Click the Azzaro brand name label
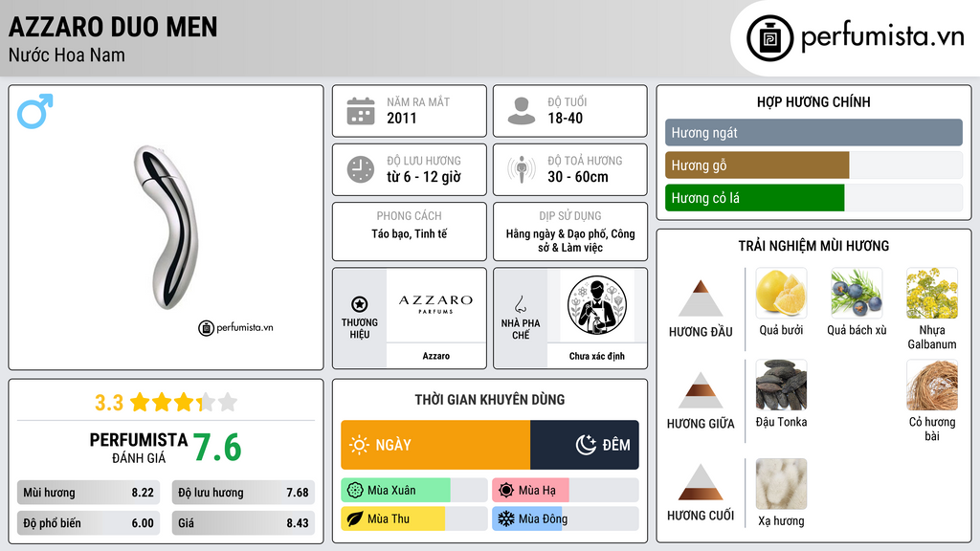This screenshot has height=551, width=980. [435, 356]
